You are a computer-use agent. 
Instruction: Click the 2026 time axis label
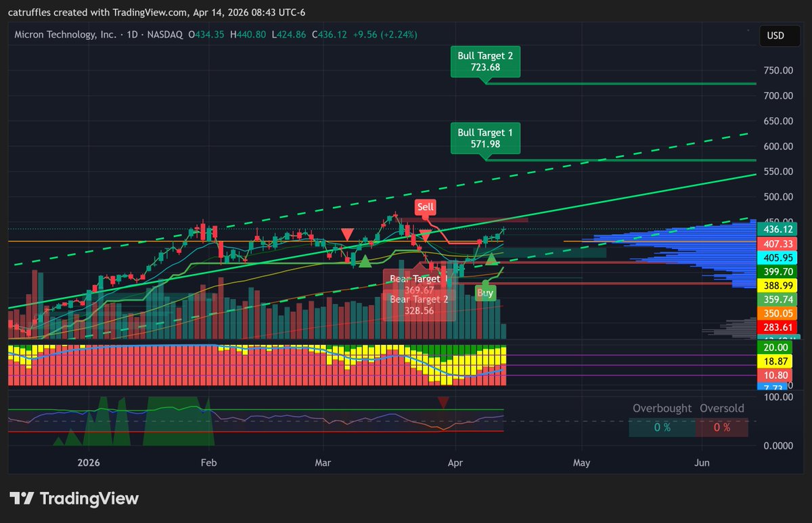[89, 463]
